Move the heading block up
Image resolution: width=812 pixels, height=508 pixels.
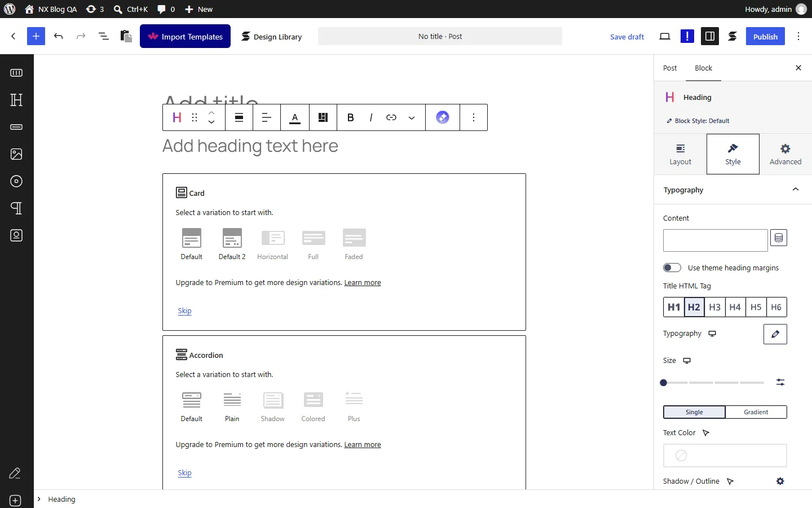click(211, 113)
